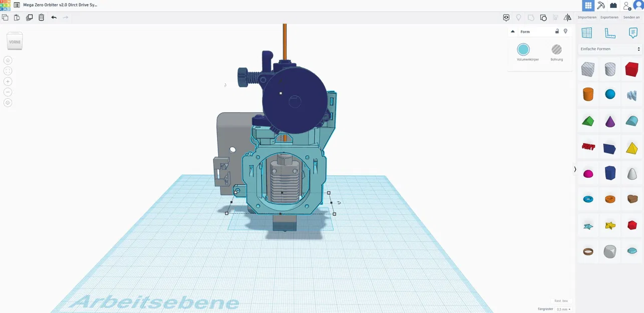Screen dimensions: 644x313
Task: Select the Spiegeln (mirror) tool
Action: pos(567,17)
